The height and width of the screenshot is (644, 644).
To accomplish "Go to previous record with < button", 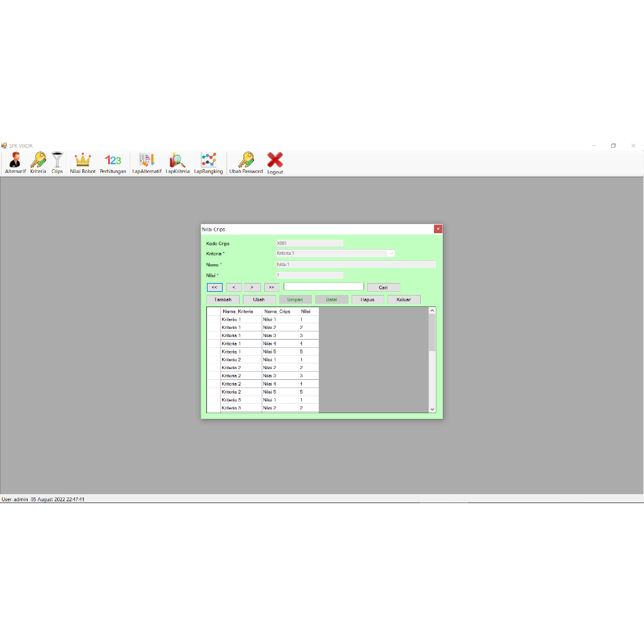I will click(x=234, y=287).
